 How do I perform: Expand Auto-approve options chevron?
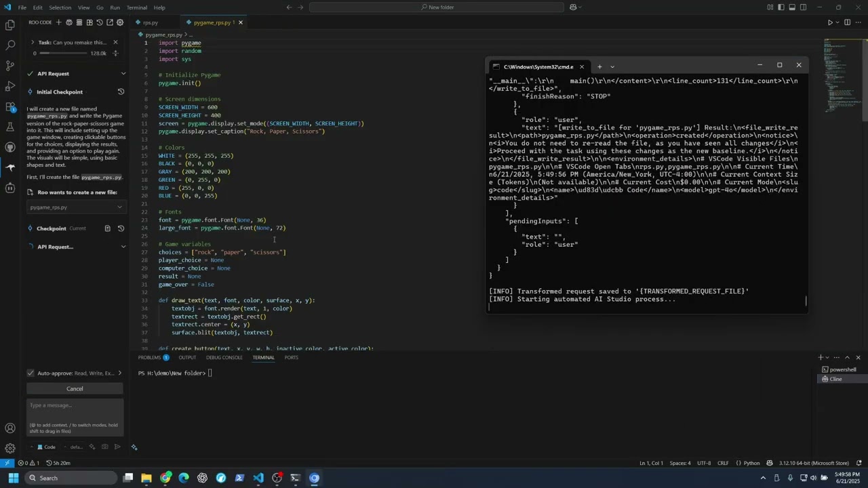click(120, 373)
